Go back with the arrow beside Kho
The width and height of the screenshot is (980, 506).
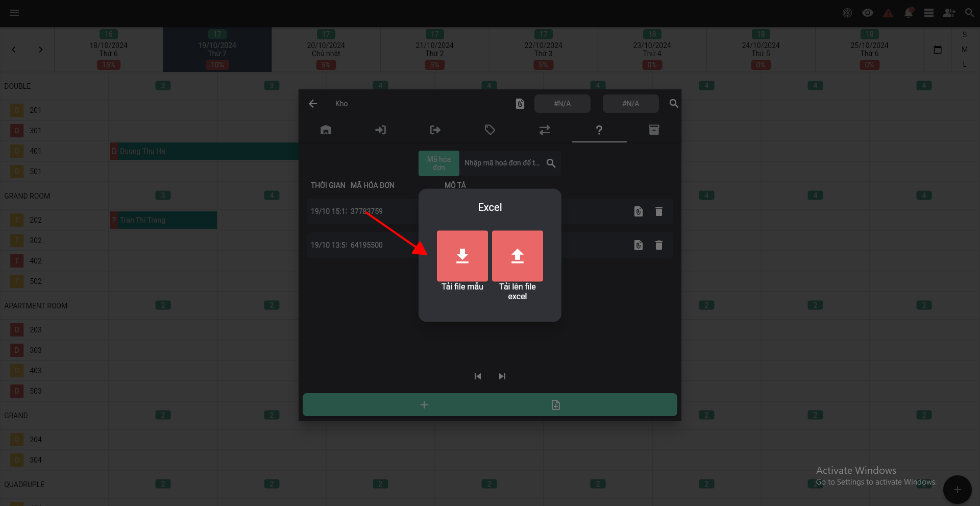point(313,104)
